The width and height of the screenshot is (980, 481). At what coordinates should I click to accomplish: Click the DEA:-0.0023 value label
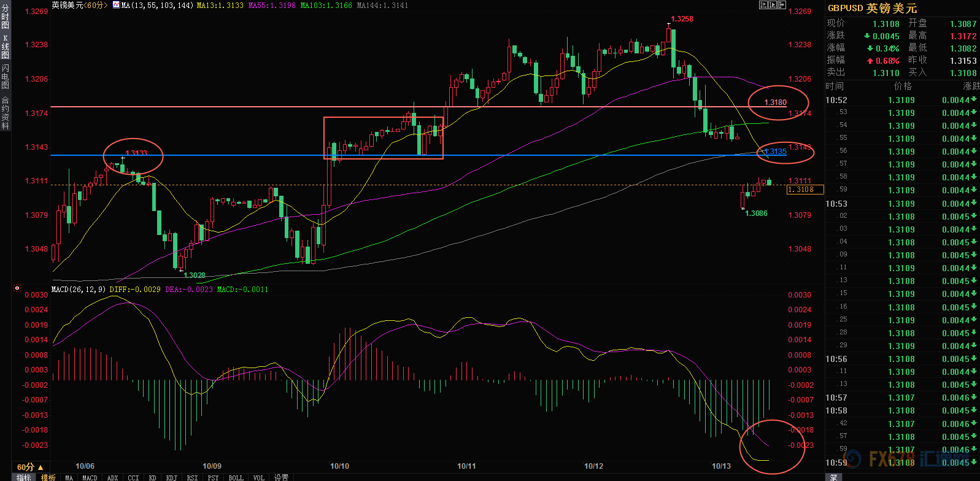pyautogui.click(x=189, y=289)
